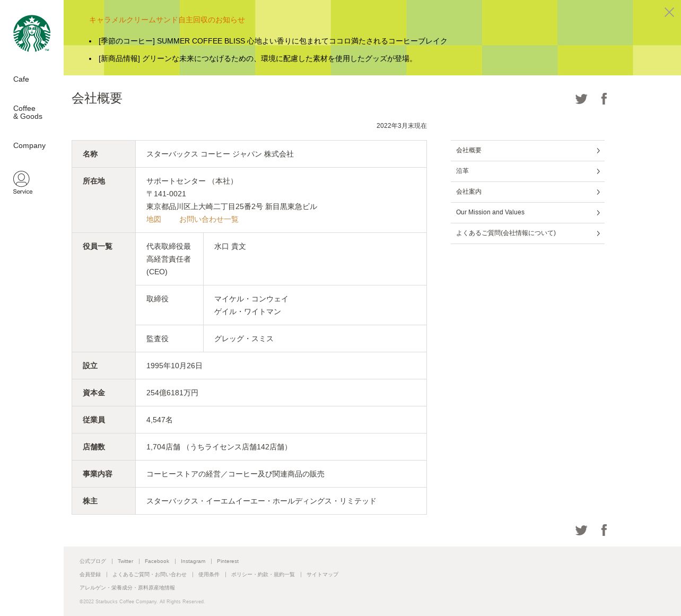Click director name ゲイル・ワイトマン

248,311
